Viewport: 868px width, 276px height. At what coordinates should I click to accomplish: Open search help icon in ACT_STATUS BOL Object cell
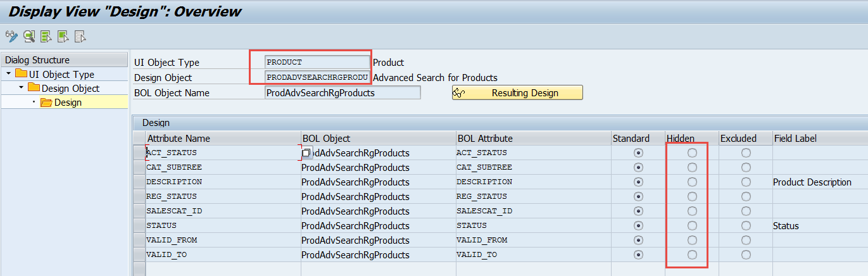[x=306, y=153]
